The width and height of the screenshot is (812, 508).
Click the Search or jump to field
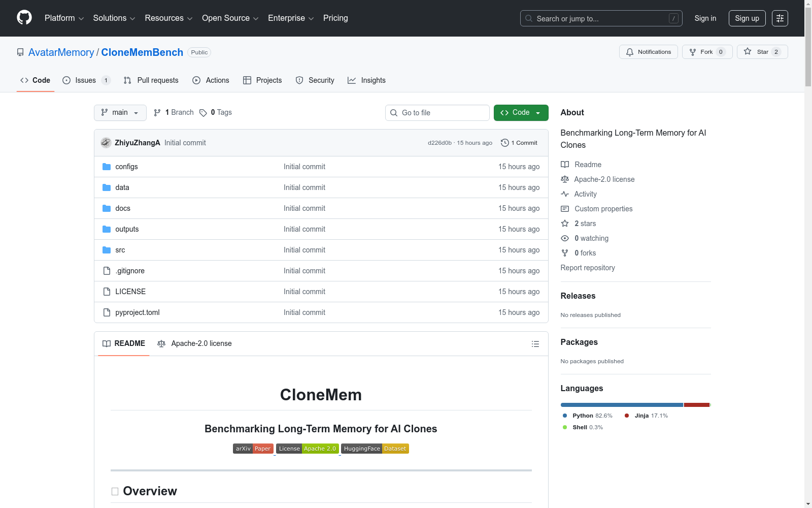click(x=601, y=18)
